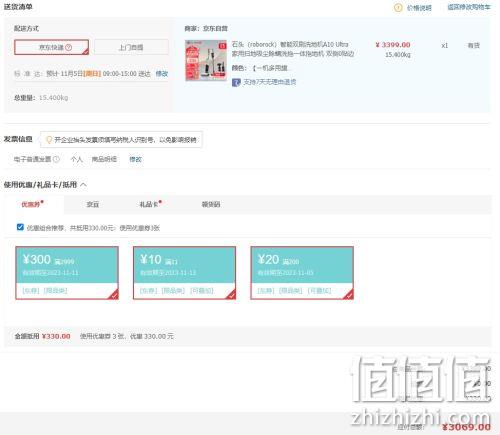Toggle 优惠组合推荐 checkbox
This screenshot has width=500, height=435.
coord(20,227)
